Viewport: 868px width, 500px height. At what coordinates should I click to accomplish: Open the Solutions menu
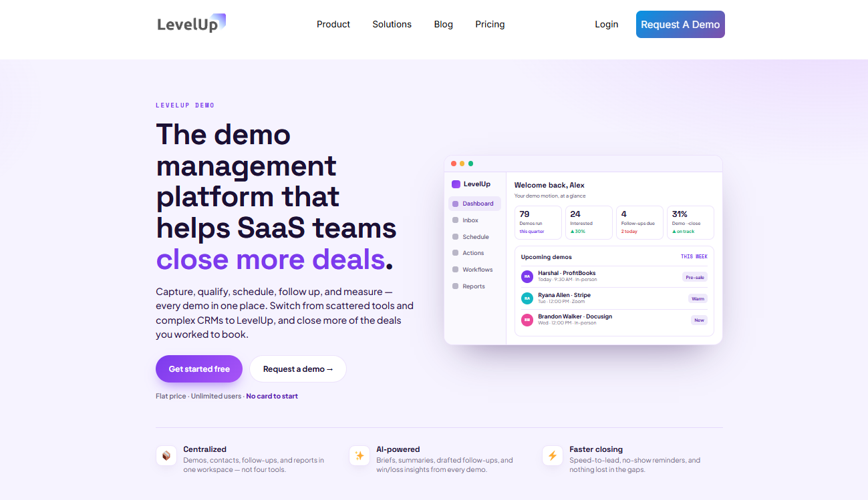[392, 24]
